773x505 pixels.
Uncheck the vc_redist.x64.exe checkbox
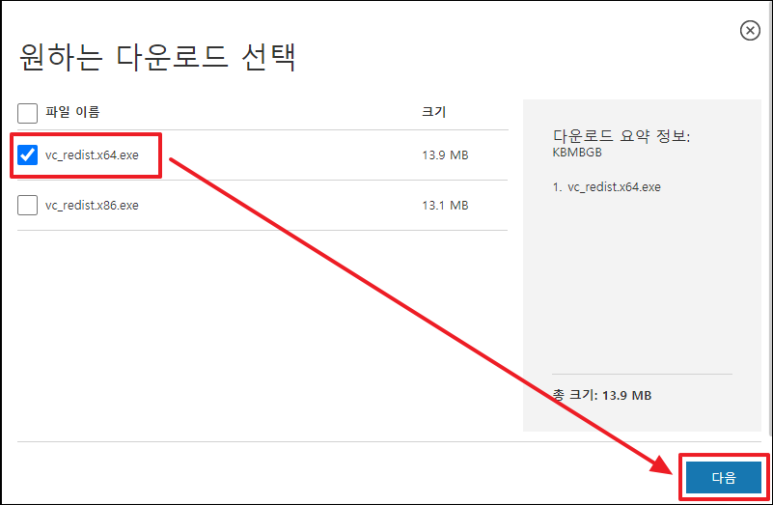pyautogui.click(x=27, y=155)
